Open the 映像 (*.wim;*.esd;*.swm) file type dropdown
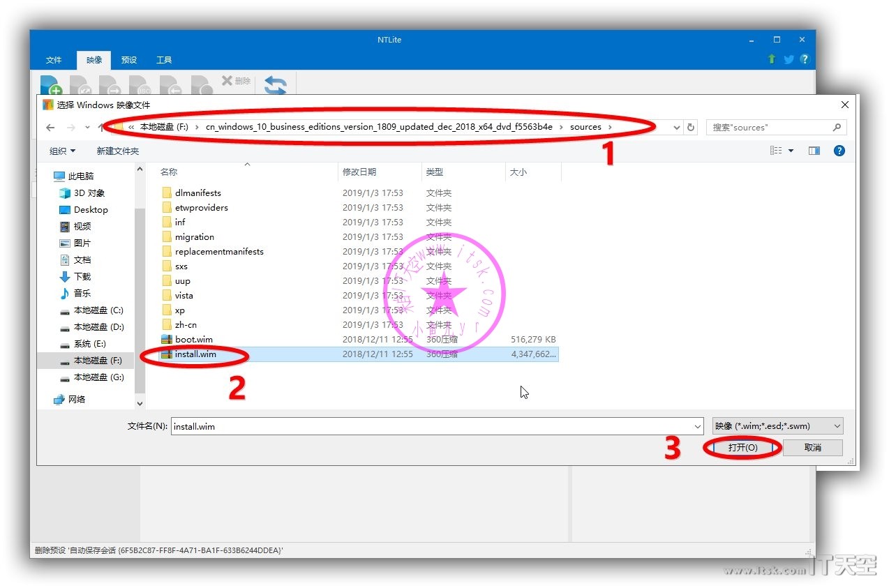 (x=777, y=426)
